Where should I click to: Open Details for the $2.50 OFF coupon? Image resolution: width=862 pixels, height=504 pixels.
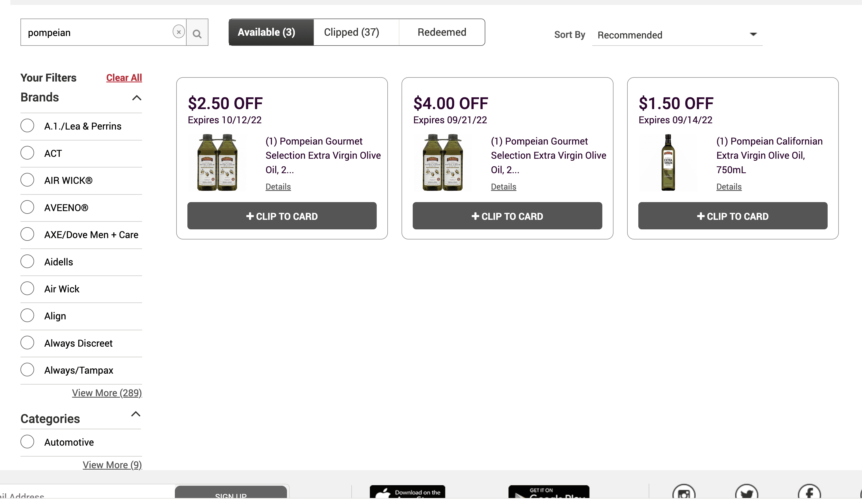(278, 187)
